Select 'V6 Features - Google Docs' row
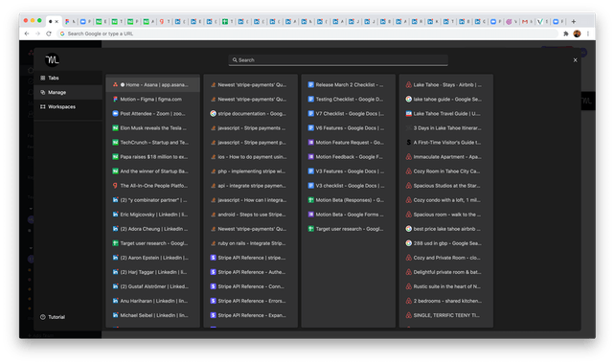This screenshot has height=364, width=615. tap(349, 127)
